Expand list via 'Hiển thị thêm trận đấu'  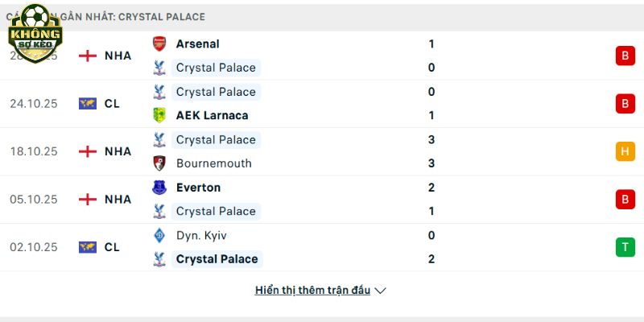[x=312, y=291]
